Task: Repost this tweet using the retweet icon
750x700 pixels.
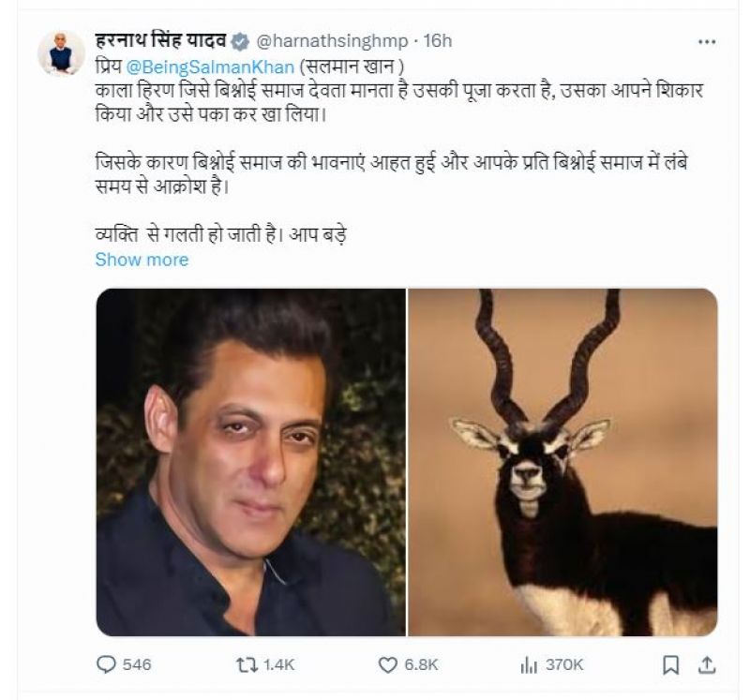Action: 246,664
